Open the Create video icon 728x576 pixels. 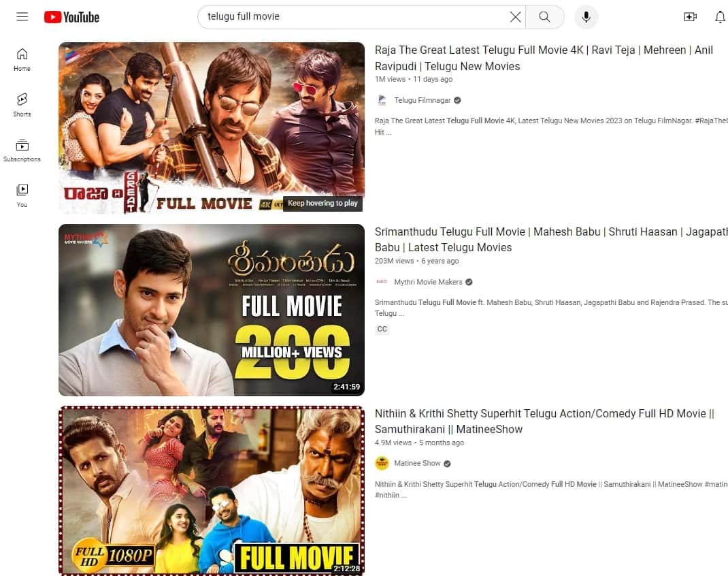point(690,17)
